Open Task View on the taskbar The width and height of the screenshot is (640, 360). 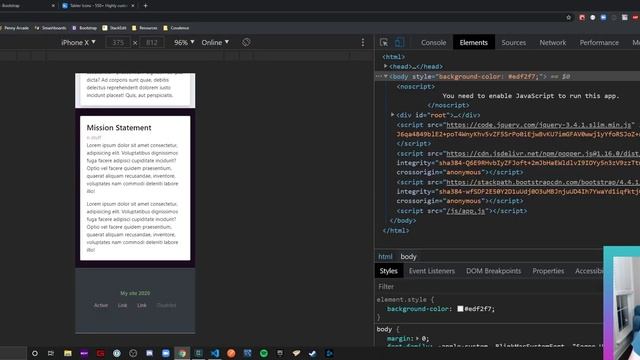[51, 353]
